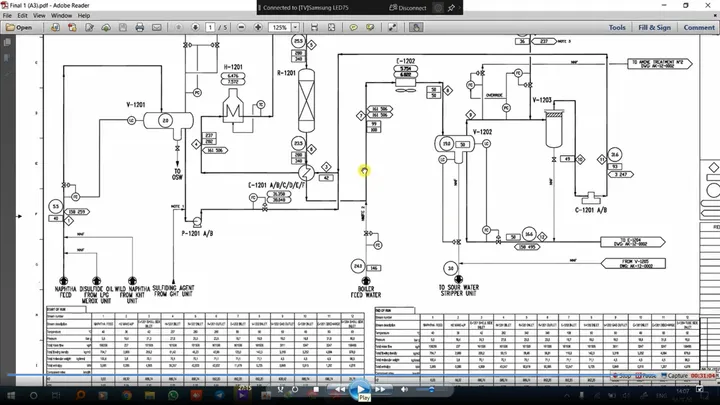720x405 pixels.
Task: Click the email envelope icon
Action: pyautogui.click(x=157, y=28)
